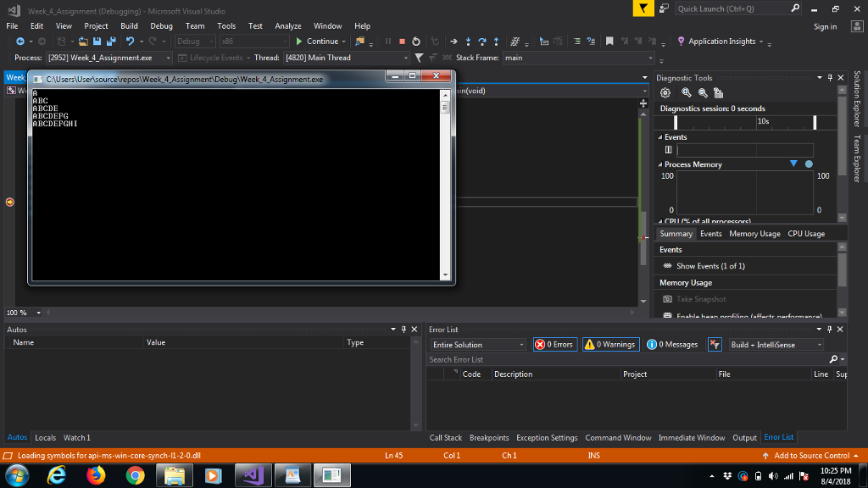Click Continue to resume debugging
The width and height of the screenshot is (868, 488).
[317, 41]
